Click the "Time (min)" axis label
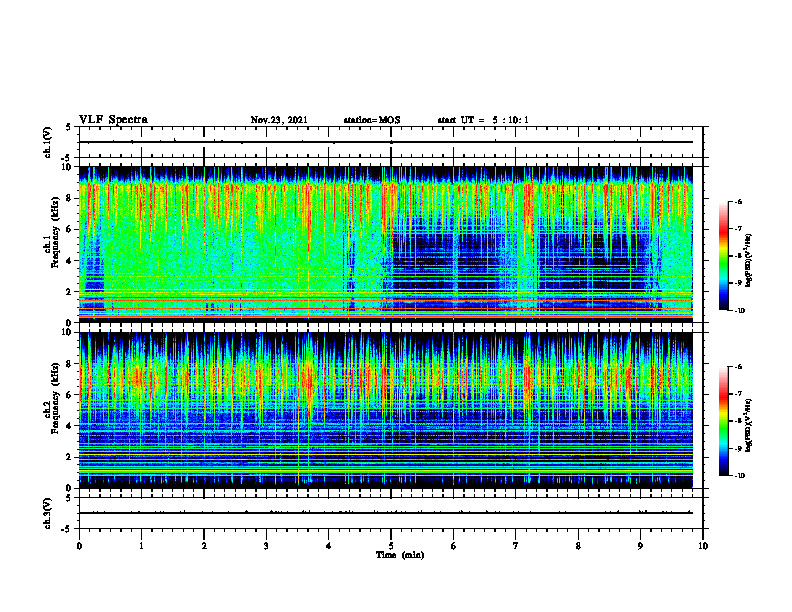This screenshot has height=612, width=792. click(400, 555)
